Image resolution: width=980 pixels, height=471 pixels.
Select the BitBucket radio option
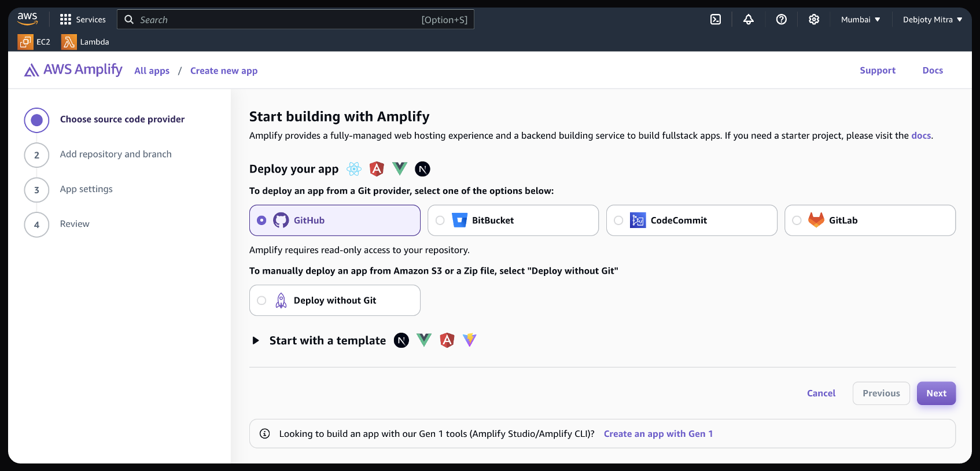[513, 220]
